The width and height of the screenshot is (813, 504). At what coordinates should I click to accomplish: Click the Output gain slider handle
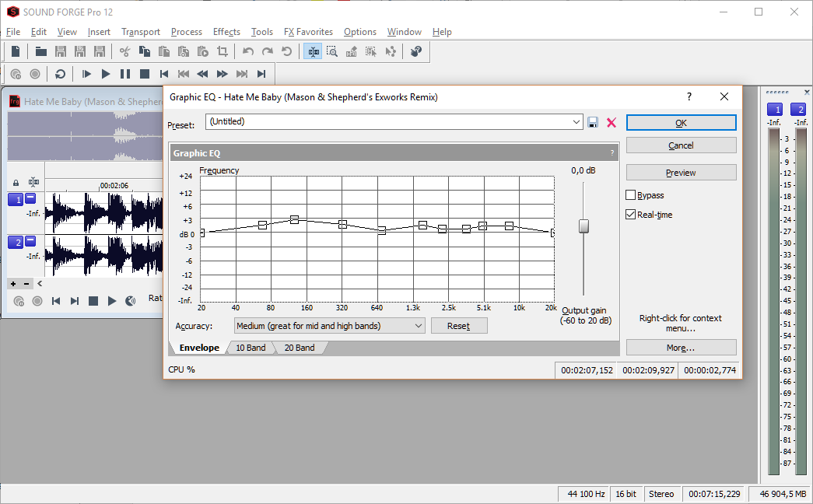583,226
